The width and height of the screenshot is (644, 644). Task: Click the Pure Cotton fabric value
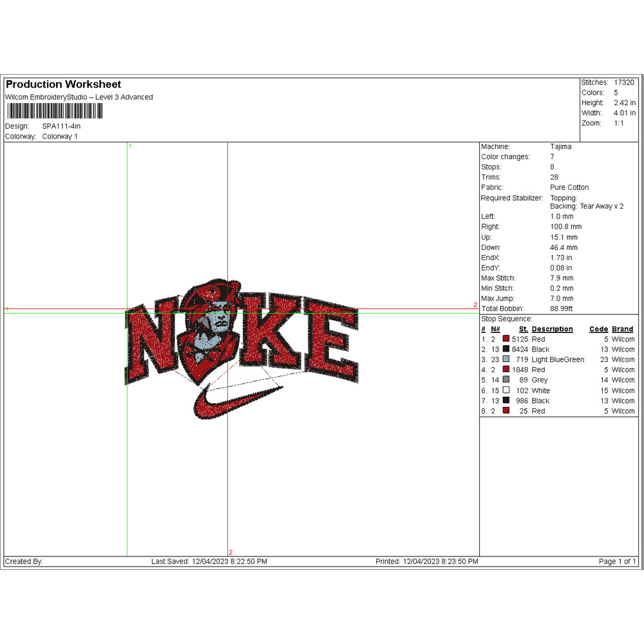[x=569, y=187]
